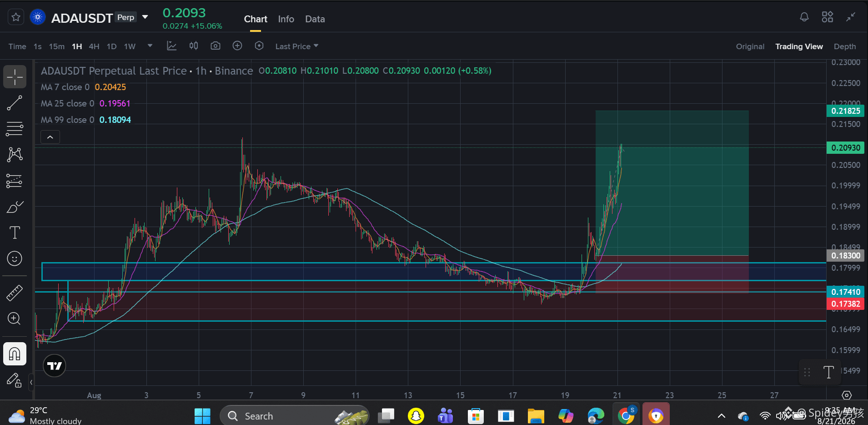This screenshot has height=425, width=868.
Task: Select the forecasting position tool
Action: pos(15,181)
